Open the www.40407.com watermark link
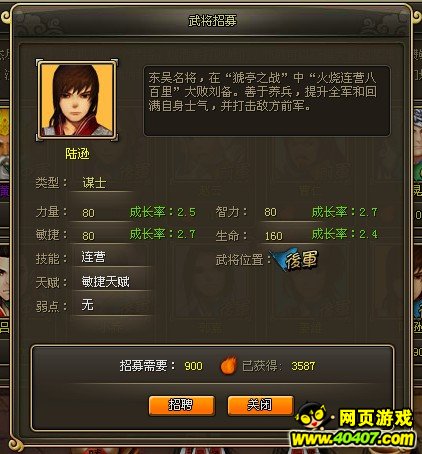The image size is (422, 454). 352,438
